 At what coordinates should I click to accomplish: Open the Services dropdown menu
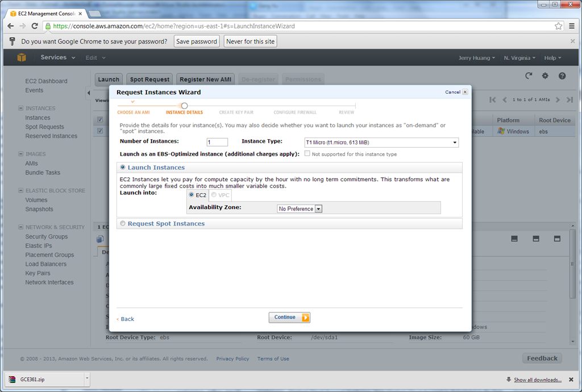[x=57, y=57]
